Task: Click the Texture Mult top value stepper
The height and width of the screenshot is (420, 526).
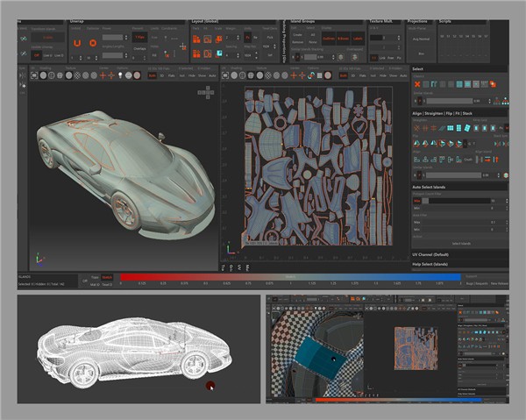Action: (x=399, y=38)
